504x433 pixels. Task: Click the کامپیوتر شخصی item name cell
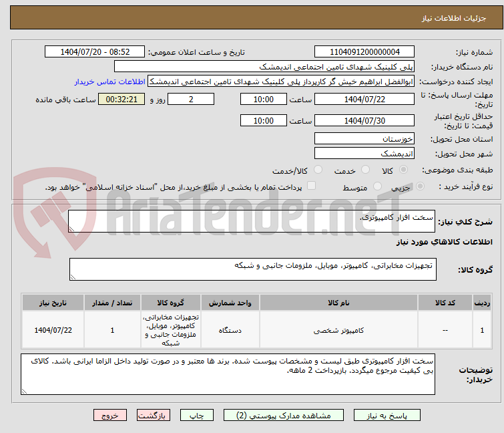[339, 330]
